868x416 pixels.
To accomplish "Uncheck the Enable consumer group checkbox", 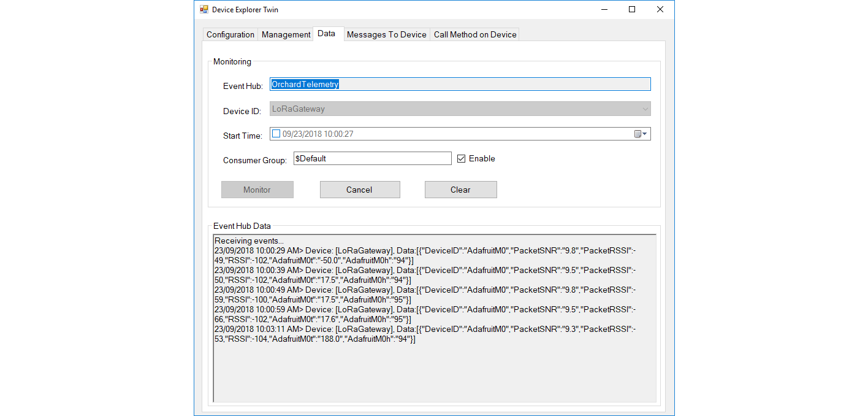I will click(x=462, y=159).
